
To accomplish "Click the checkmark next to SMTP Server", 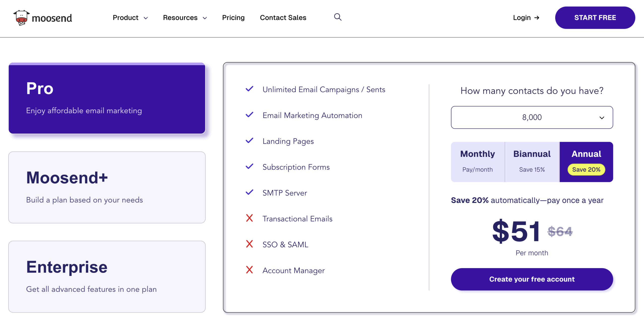I will coord(249,192).
